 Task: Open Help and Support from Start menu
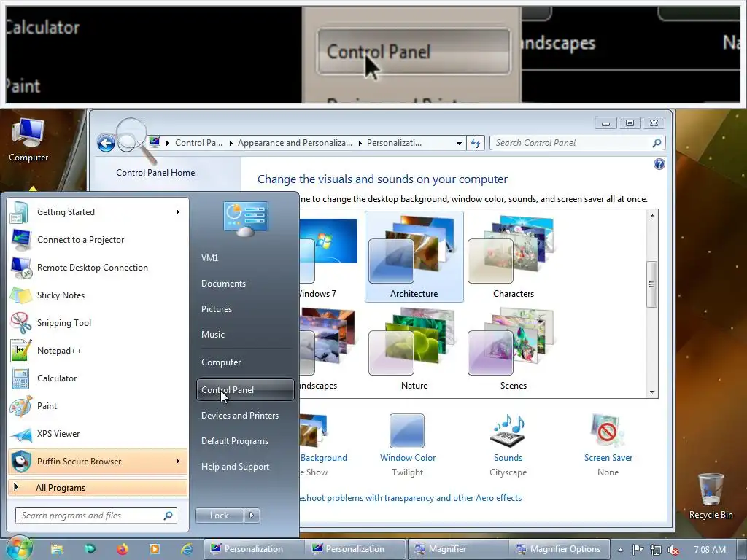pos(235,467)
